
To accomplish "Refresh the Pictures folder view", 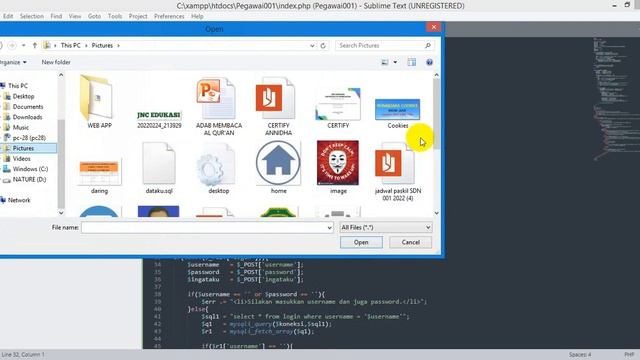I will click(x=323, y=45).
